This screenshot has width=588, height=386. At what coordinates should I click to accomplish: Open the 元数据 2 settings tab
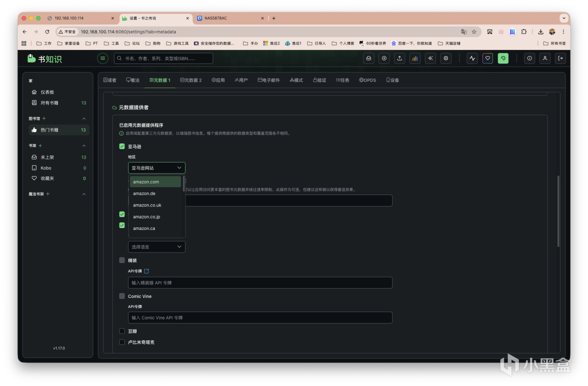(x=191, y=80)
